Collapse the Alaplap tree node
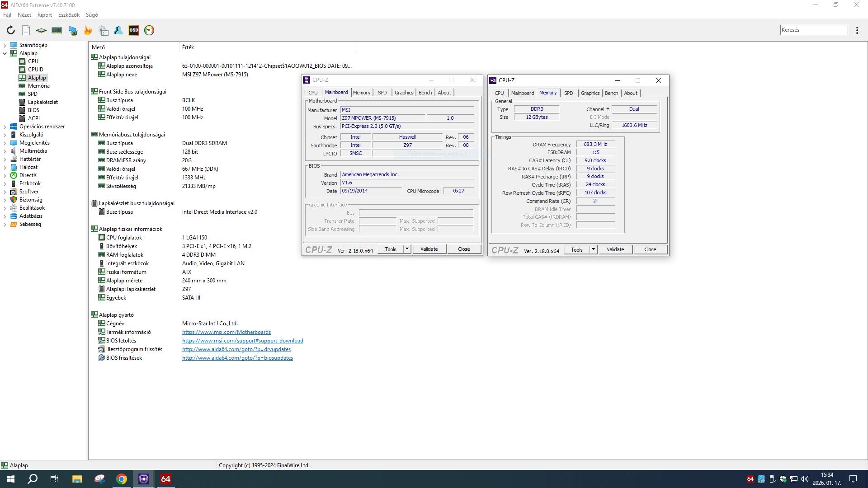 5,53
